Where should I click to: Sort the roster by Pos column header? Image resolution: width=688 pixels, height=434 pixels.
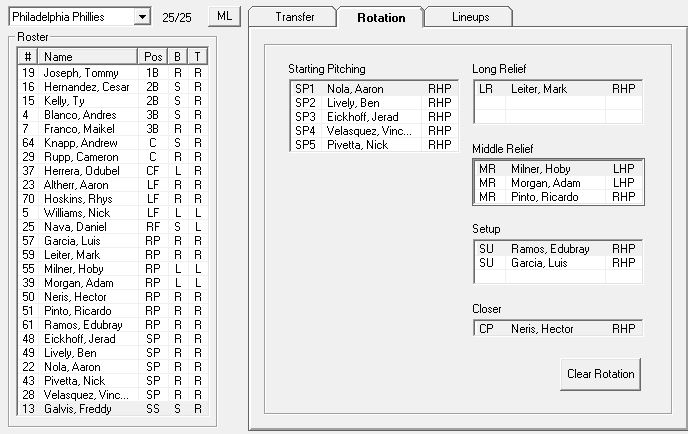click(152, 57)
